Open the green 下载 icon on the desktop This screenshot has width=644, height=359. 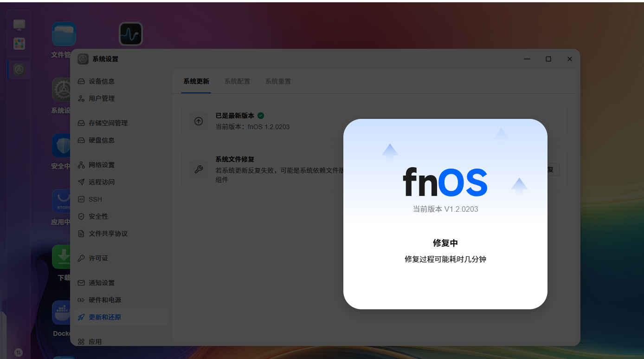[61, 257]
